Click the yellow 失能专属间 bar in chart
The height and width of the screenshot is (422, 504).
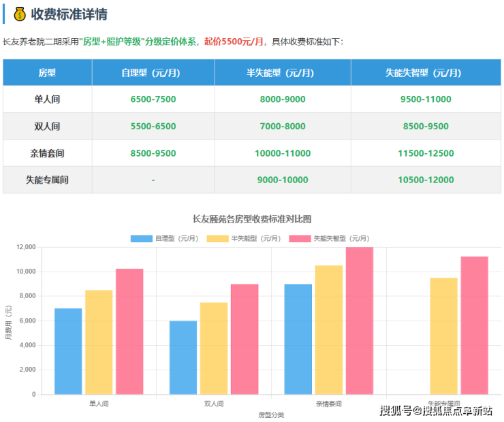[444, 336]
